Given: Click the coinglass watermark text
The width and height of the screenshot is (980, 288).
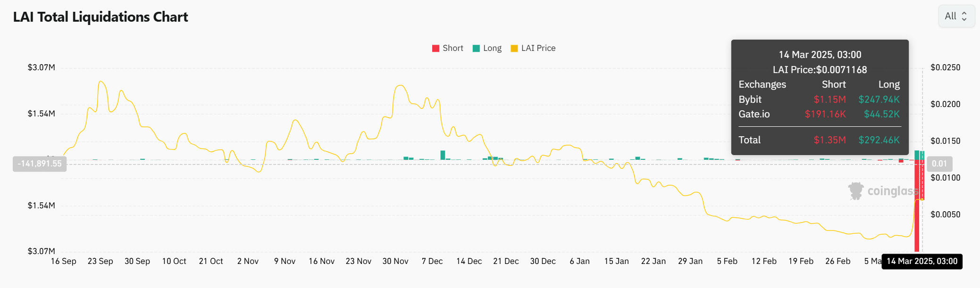Looking at the screenshot, I should (892, 191).
